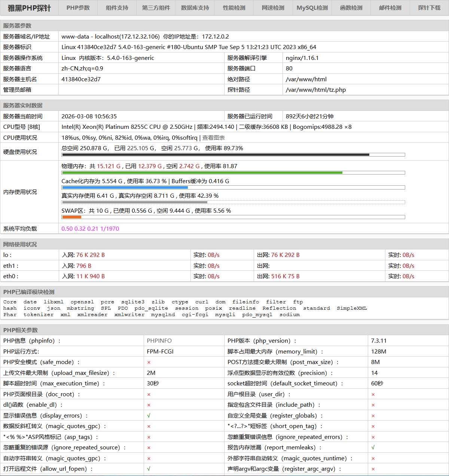The image size is (449, 476).
Task: Open the PHPINFO link
Action: tap(159, 341)
